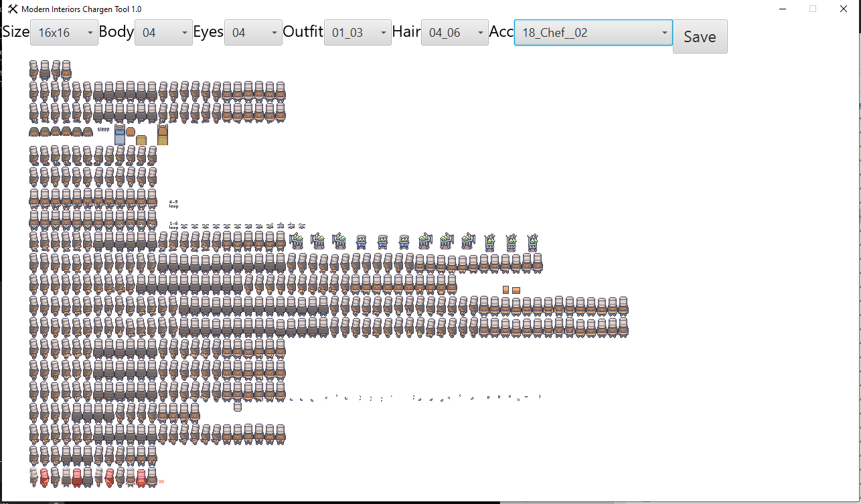Click the 'Hair' label
This screenshot has height=504, width=861.
tap(406, 31)
